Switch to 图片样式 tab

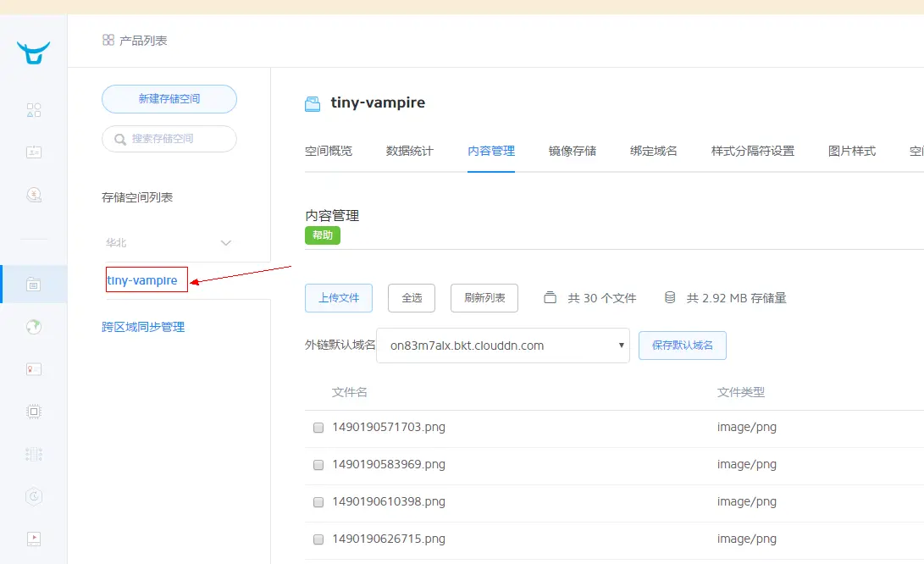[x=851, y=151]
